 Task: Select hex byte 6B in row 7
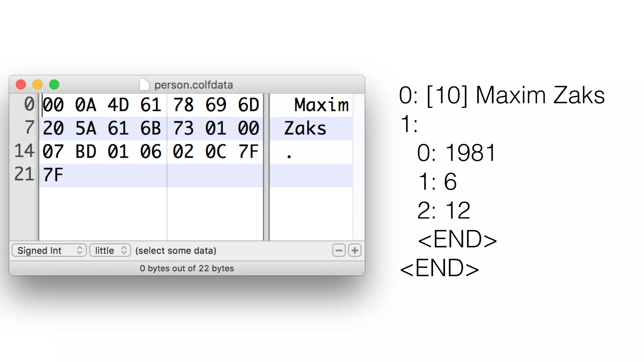pos(151,129)
